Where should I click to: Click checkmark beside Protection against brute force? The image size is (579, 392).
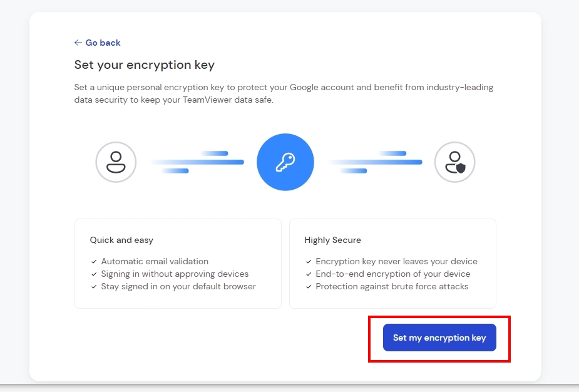click(x=309, y=287)
